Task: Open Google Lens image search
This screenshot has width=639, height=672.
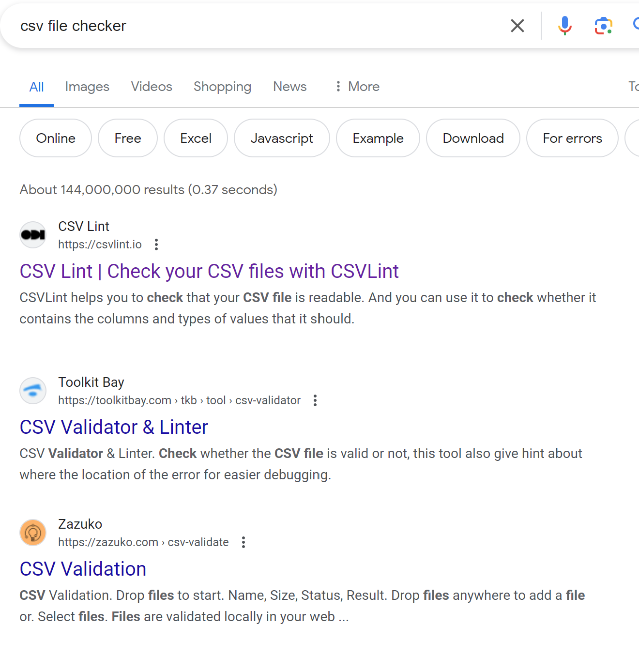Action: pos(603,26)
